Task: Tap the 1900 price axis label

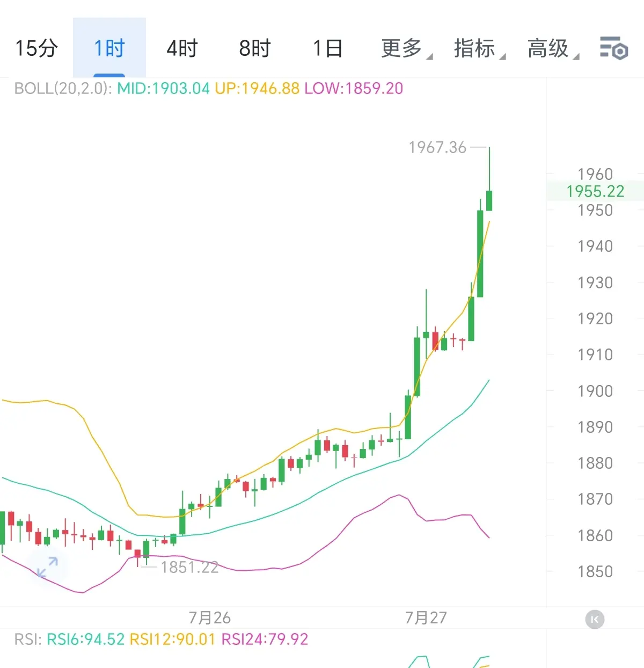Action: (595, 391)
